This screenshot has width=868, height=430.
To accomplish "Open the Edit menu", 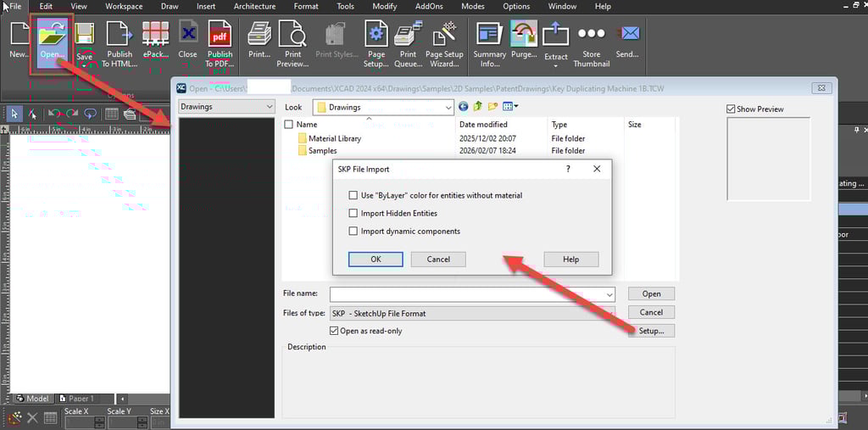I will (x=46, y=7).
